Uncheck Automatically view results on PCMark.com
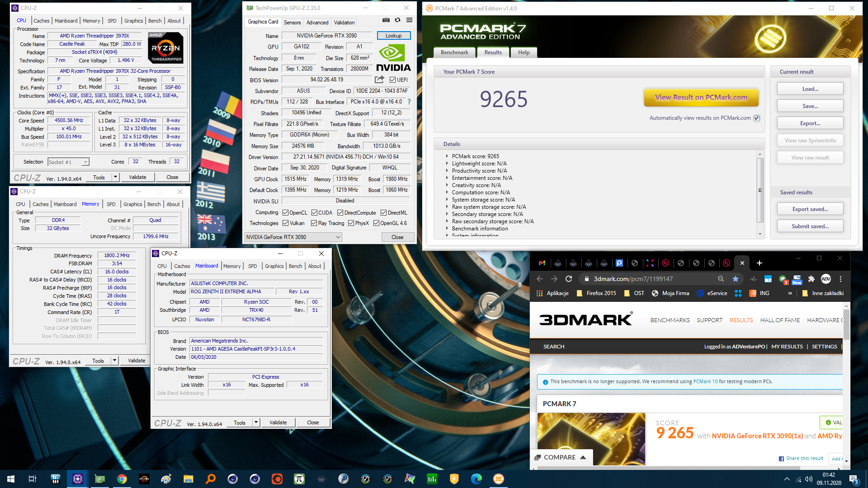The height and width of the screenshot is (488, 868). [756, 118]
